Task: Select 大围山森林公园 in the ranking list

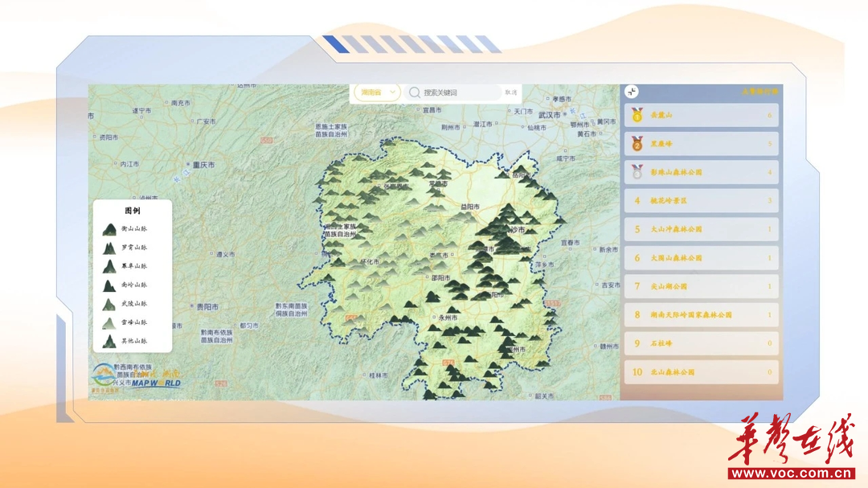Action: [x=702, y=258]
